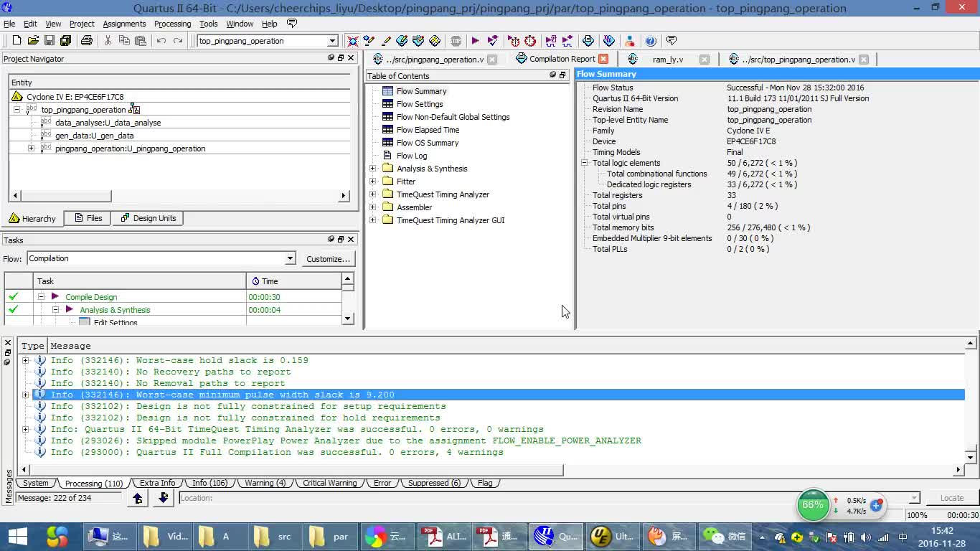
Task: Switch to the Design Units tab
Action: tap(148, 218)
